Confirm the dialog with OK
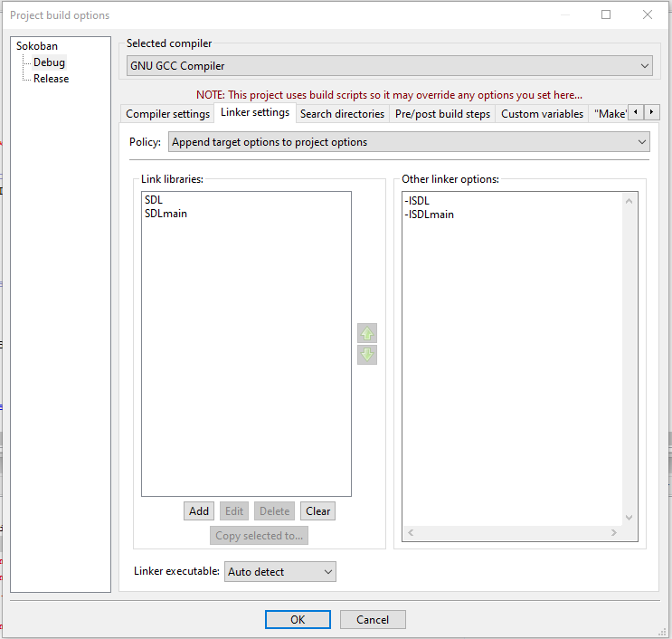Screen dimensions: 672x639 point(298,620)
